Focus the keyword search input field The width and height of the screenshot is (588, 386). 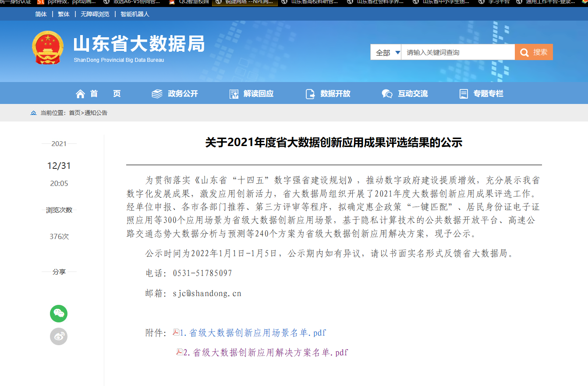coord(457,53)
